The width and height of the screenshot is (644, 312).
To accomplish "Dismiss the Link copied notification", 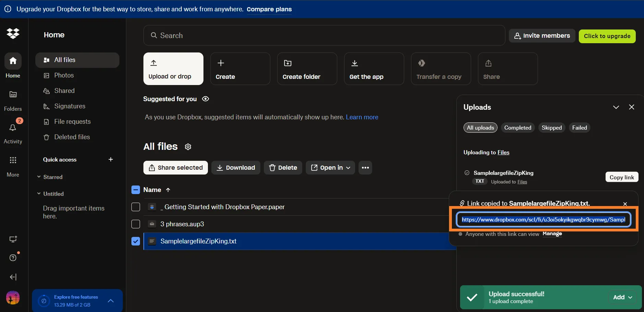I will pyautogui.click(x=625, y=204).
